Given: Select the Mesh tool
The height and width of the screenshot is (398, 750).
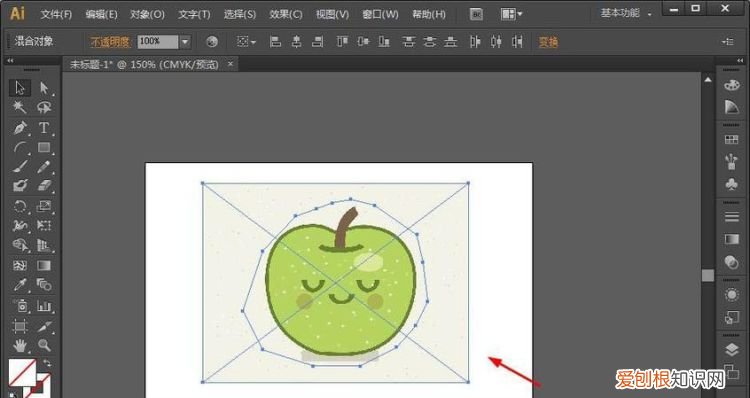Looking at the screenshot, I should tap(20, 265).
